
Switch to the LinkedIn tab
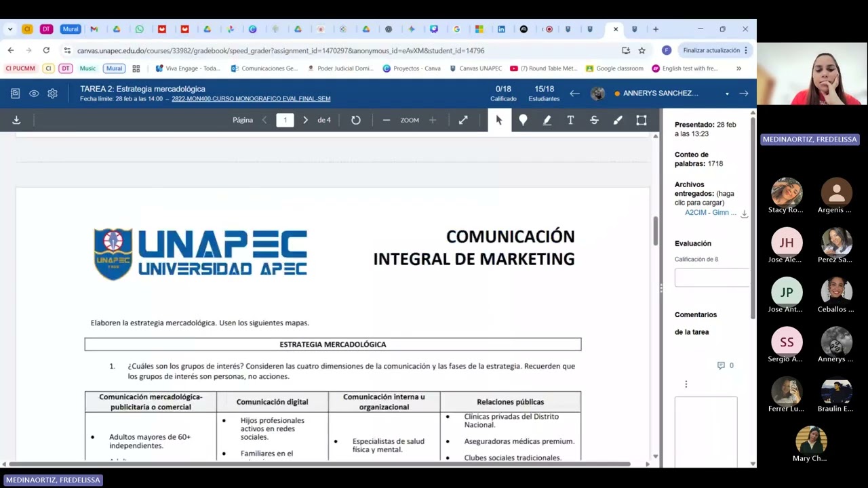[501, 29]
